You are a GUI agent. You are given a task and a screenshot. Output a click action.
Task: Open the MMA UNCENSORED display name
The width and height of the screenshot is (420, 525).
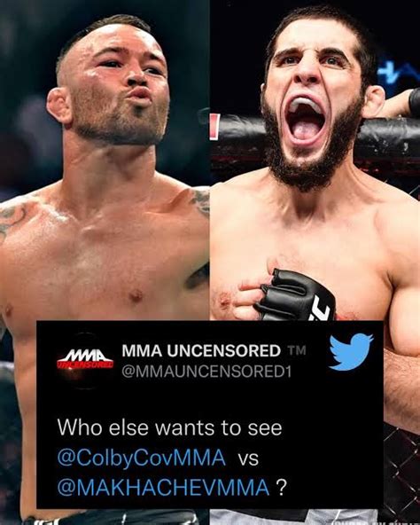click(201, 350)
